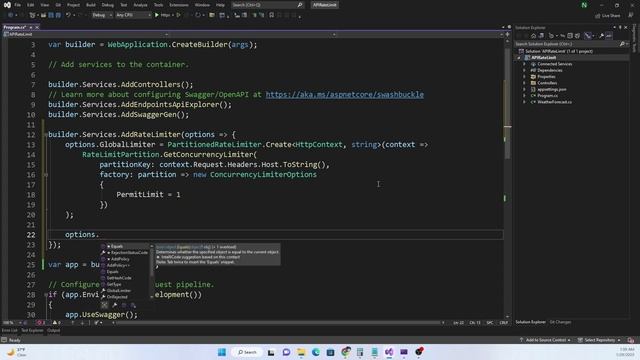
Task: Click Add to Source Control
Action: coord(545,340)
